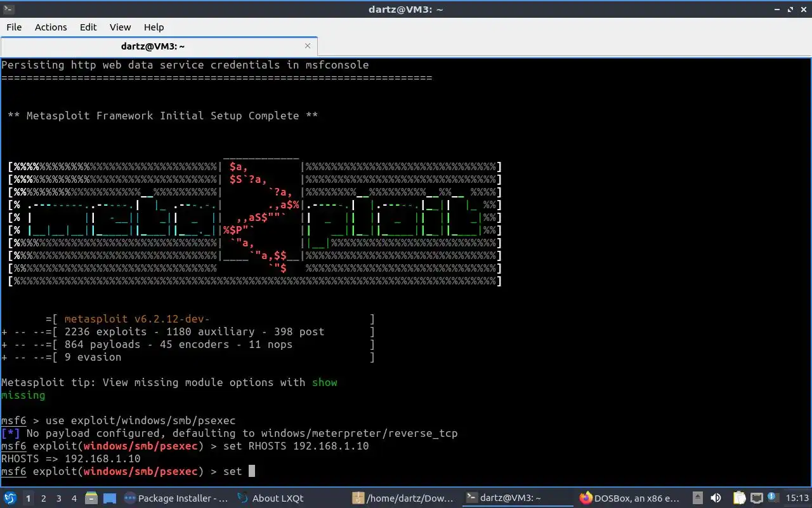Image resolution: width=812 pixels, height=508 pixels.
Task: Open the network connection tray icon
Action: [x=756, y=498]
